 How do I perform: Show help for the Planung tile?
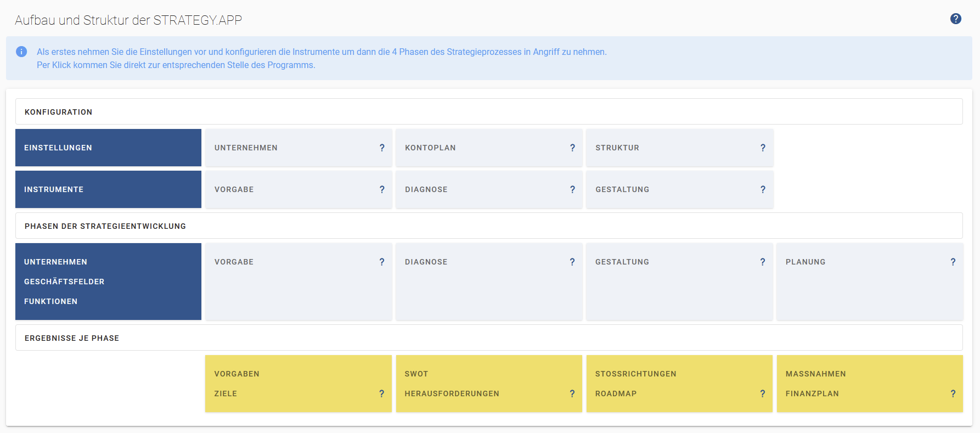[953, 262]
